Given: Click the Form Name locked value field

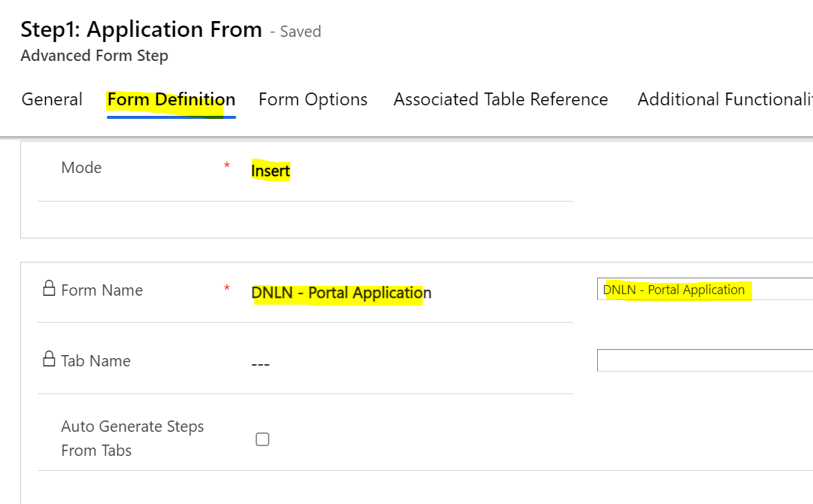Looking at the screenshot, I should (x=341, y=293).
